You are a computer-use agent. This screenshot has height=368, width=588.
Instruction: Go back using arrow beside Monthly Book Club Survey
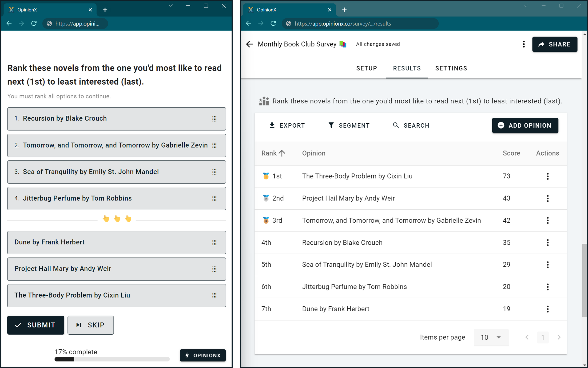click(x=249, y=44)
